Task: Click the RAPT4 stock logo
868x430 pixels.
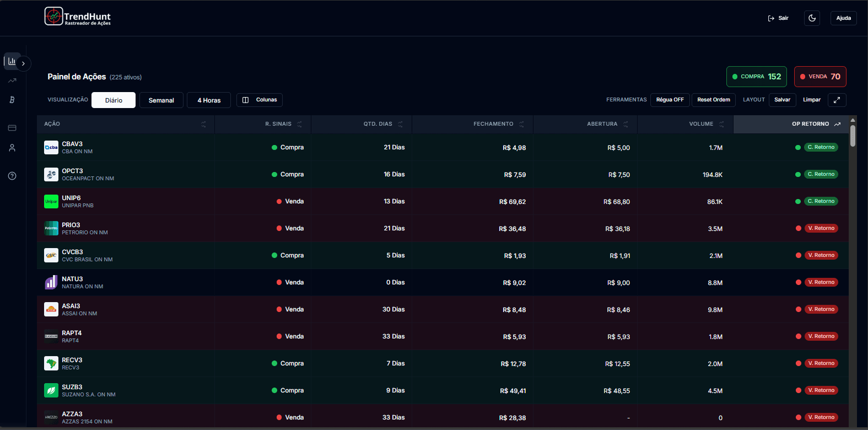Action: 51,336
